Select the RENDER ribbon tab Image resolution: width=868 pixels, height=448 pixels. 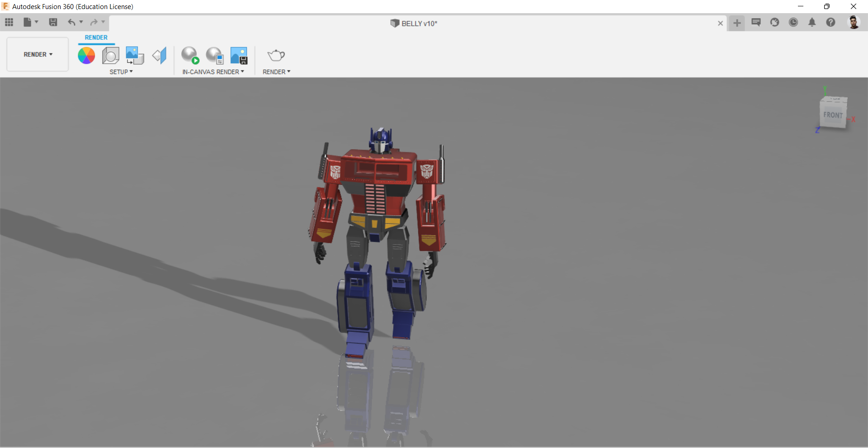(x=96, y=38)
